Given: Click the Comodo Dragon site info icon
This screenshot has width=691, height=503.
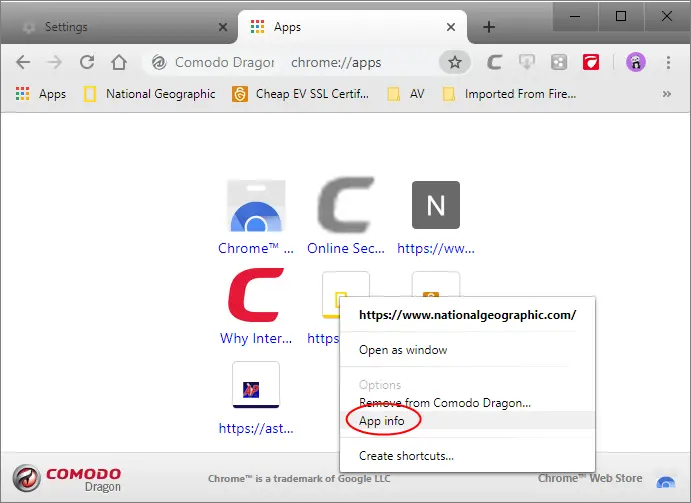Looking at the screenshot, I should (159, 63).
